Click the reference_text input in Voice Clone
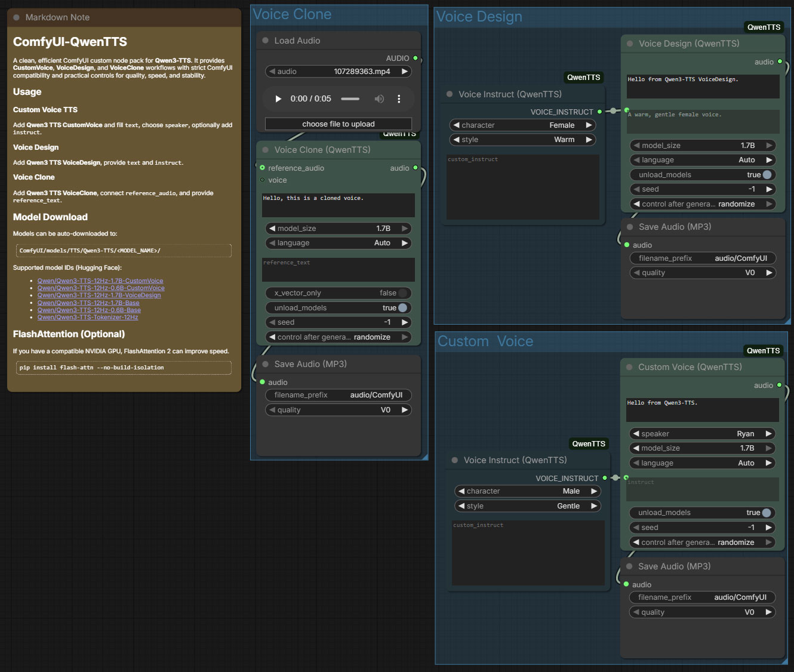 (338, 270)
